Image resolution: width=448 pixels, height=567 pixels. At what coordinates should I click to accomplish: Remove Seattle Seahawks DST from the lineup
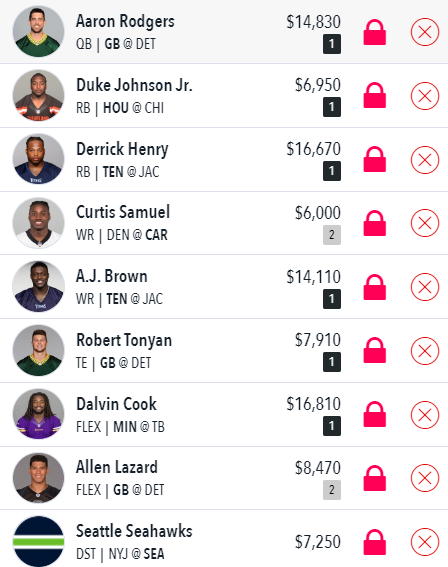(x=425, y=542)
